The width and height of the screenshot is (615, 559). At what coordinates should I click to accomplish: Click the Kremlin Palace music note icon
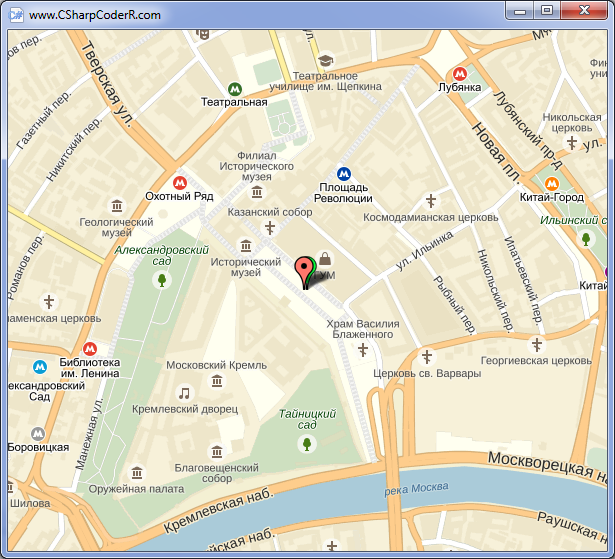(184, 393)
